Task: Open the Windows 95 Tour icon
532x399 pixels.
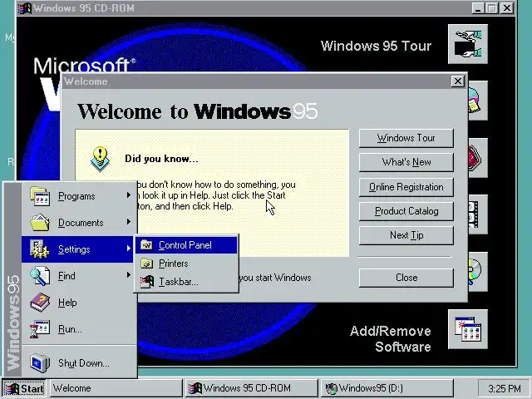Action: [467, 44]
